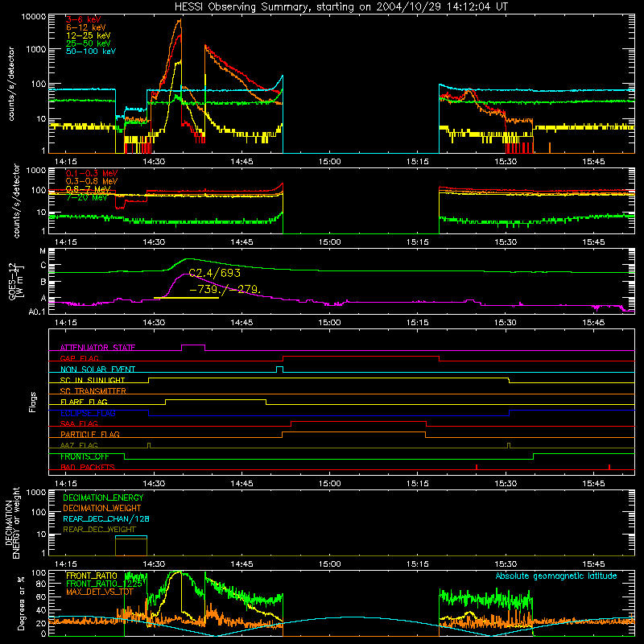Screen dimensions: 644x644
Task: Select the FLARE_FLAG label
Action: (84, 402)
